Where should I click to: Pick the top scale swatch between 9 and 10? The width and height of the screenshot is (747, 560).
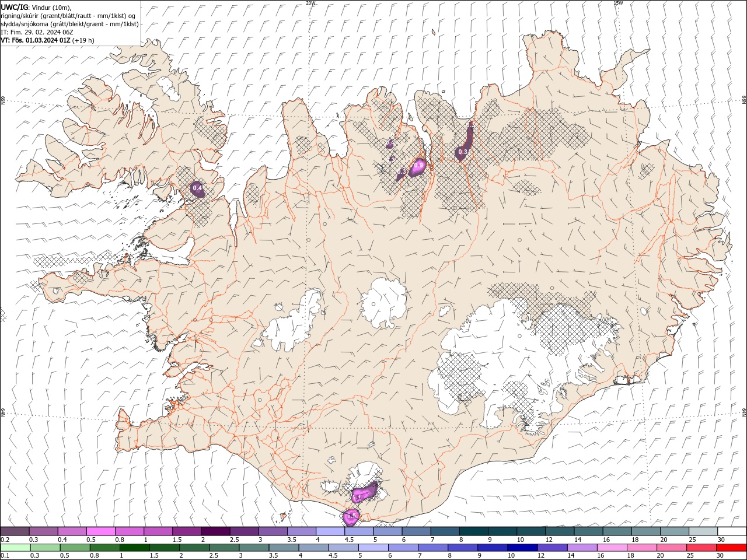coord(502,531)
